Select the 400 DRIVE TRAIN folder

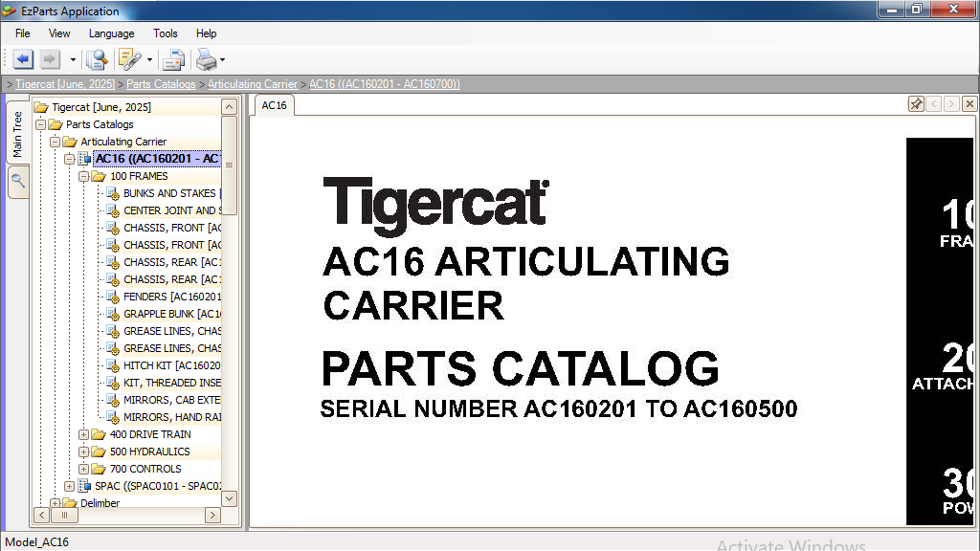point(150,434)
